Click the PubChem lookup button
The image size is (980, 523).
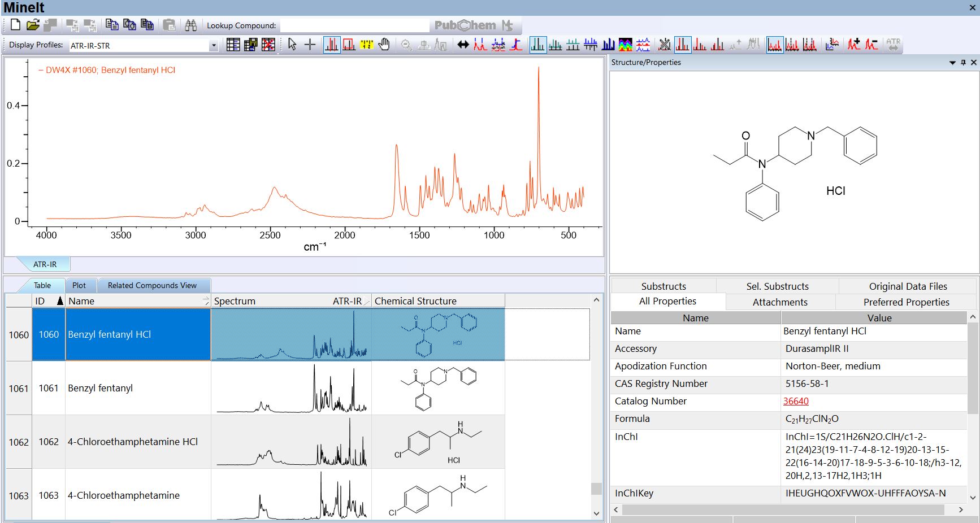465,25
